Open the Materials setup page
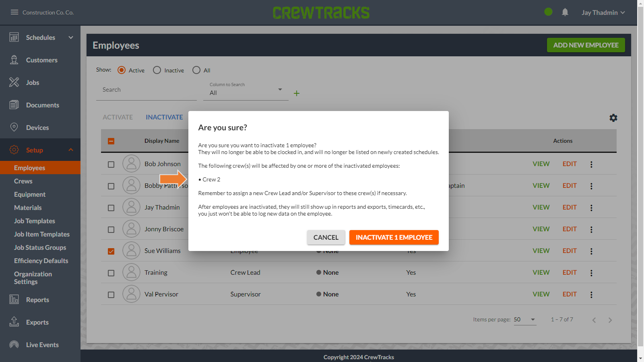Viewport: 644px width, 362px height. tap(28, 208)
